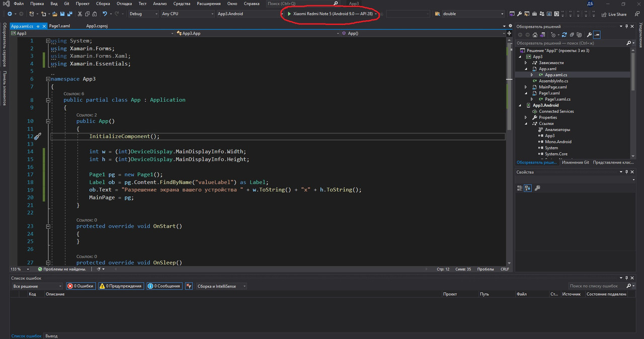Click the Cut scissors icon

coord(80,14)
